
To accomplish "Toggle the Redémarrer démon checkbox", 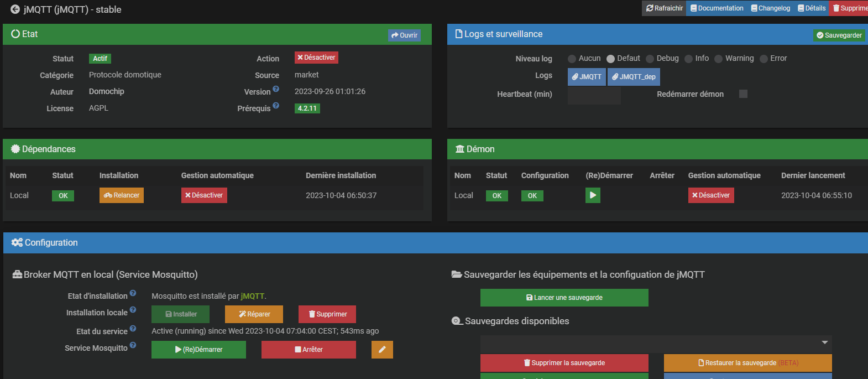I will click(744, 94).
